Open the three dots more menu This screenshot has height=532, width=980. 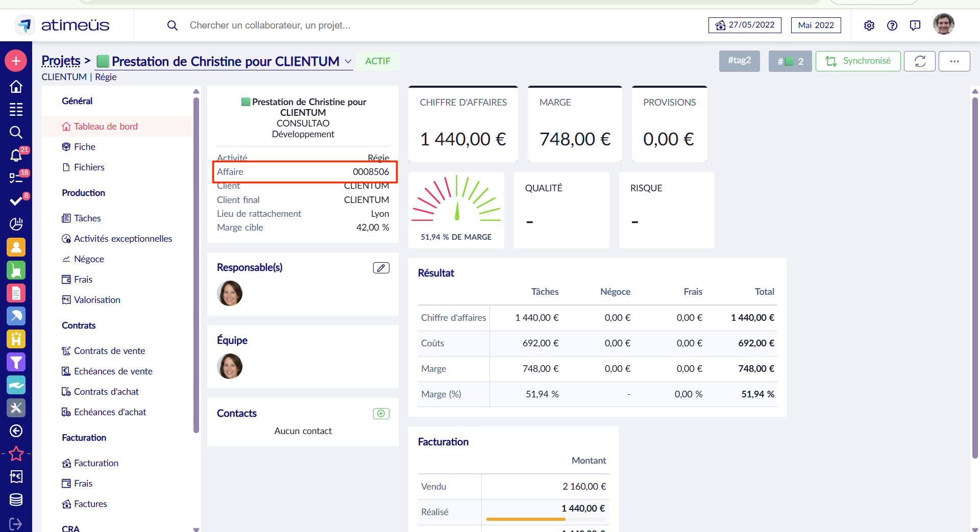tap(954, 61)
